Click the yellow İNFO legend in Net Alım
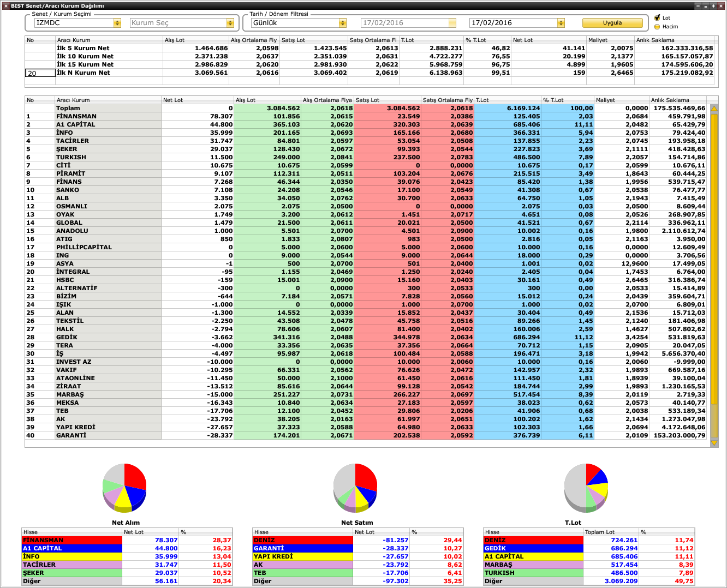 coord(71,556)
